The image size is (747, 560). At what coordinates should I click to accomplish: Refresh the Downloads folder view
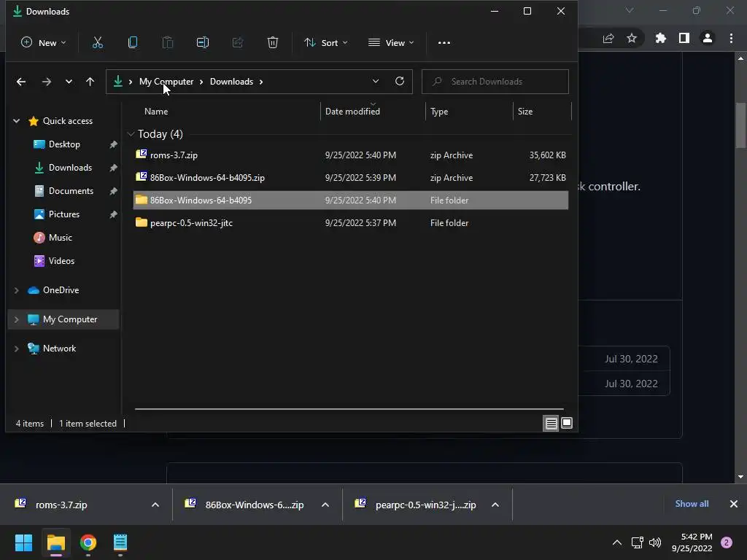(400, 82)
